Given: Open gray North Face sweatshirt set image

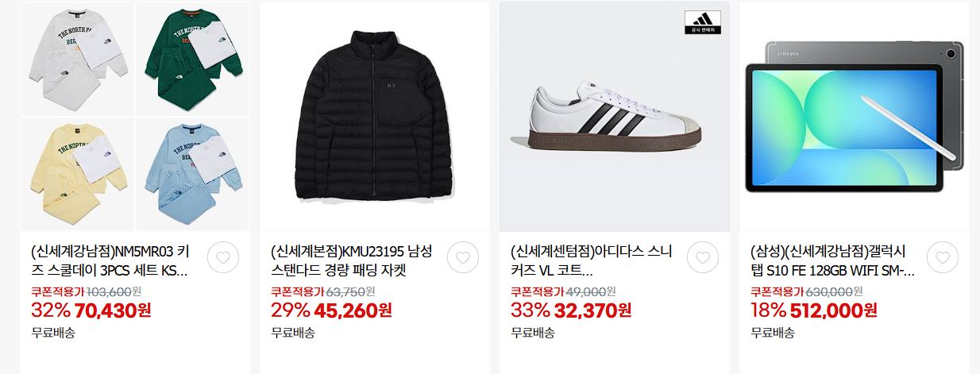Looking at the screenshot, I should coord(77,59).
